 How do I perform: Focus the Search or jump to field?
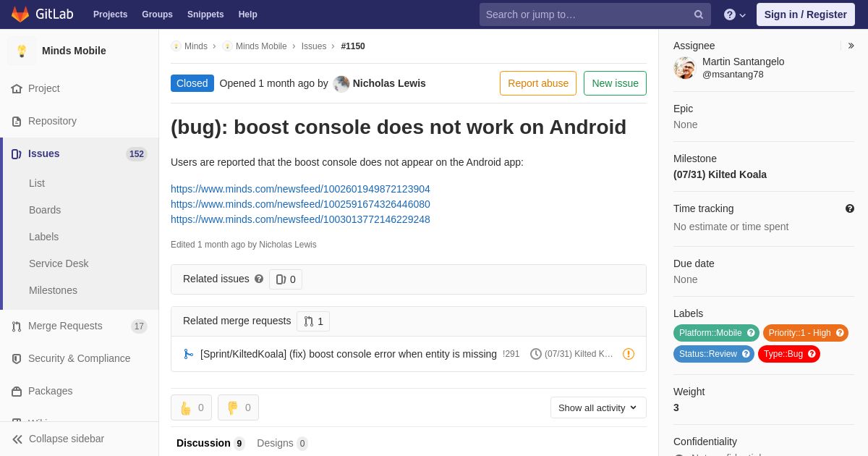595,14
